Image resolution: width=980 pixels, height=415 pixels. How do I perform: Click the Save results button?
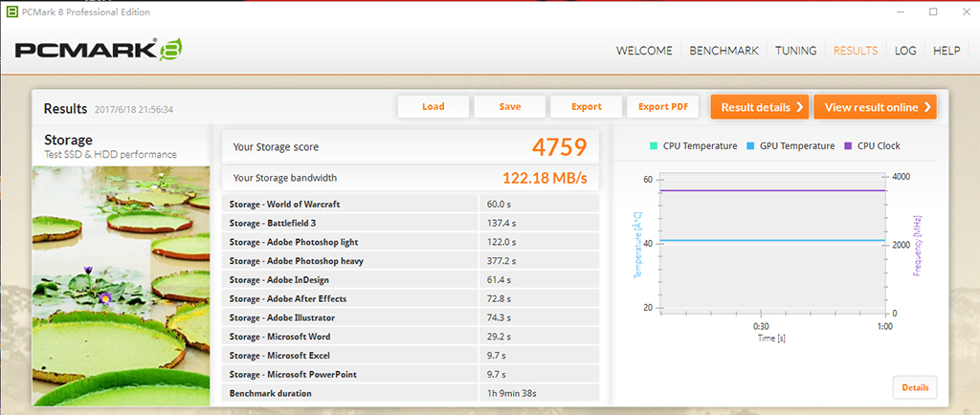[510, 107]
